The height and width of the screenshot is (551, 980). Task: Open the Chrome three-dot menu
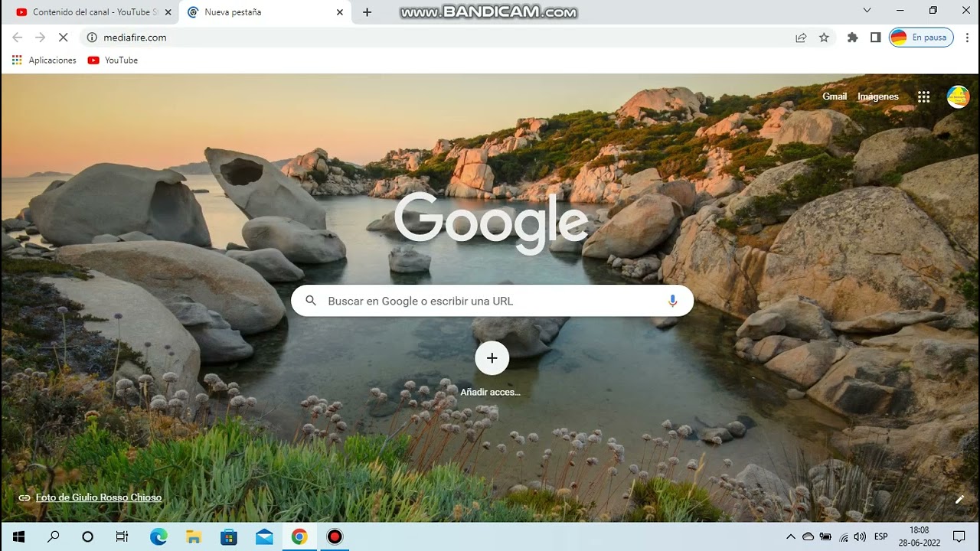(x=968, y=37)
